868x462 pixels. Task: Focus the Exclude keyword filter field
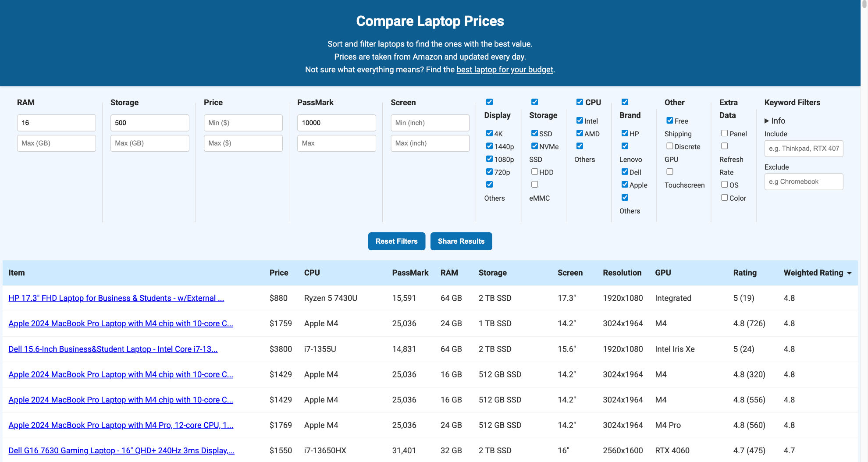coord(804,181)
